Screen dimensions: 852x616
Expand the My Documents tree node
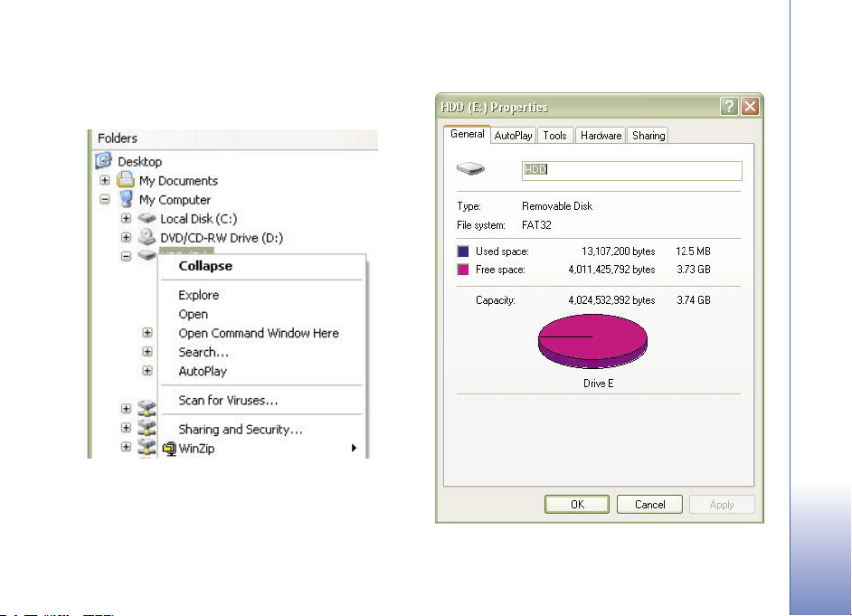[105, 180]
